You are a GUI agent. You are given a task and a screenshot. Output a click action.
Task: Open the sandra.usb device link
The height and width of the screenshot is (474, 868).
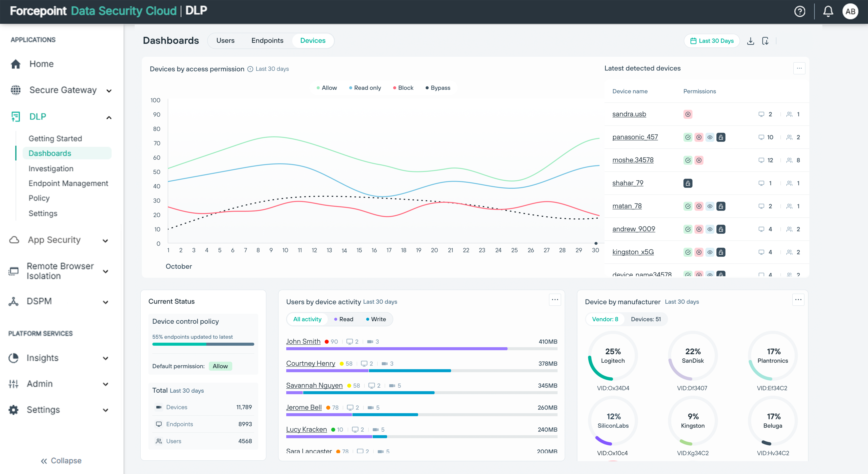(629, 114)
